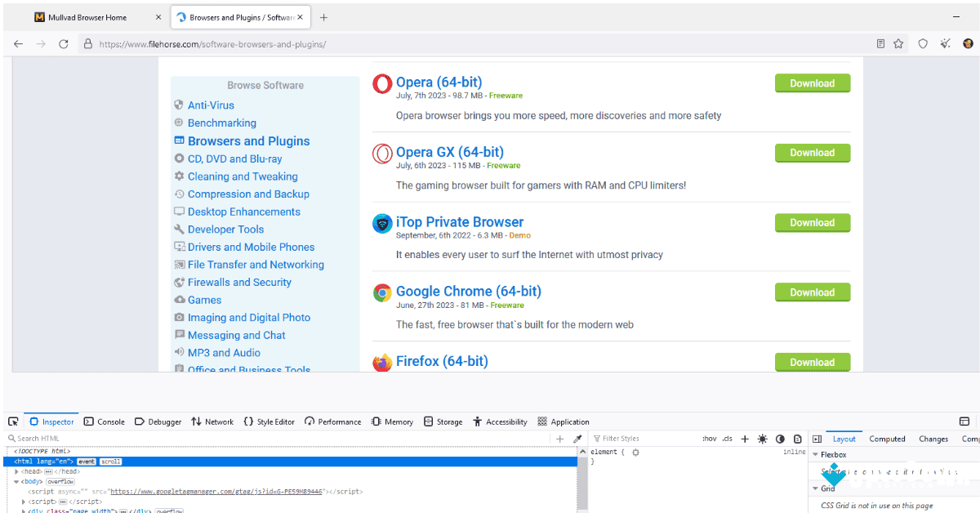
Task: Switch to the Computed tab in the styles pane
Action: (887, 439)
